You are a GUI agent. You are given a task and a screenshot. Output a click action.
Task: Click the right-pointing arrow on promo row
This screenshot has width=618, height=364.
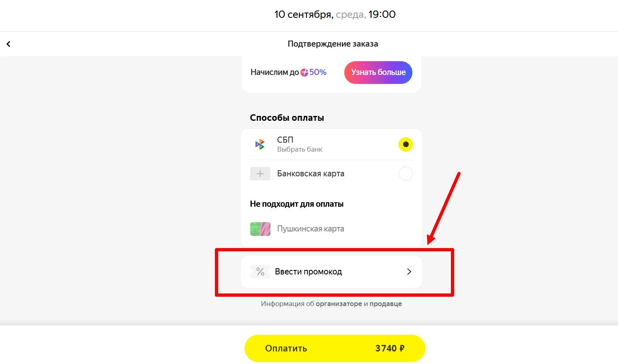[x=409, y=272]
